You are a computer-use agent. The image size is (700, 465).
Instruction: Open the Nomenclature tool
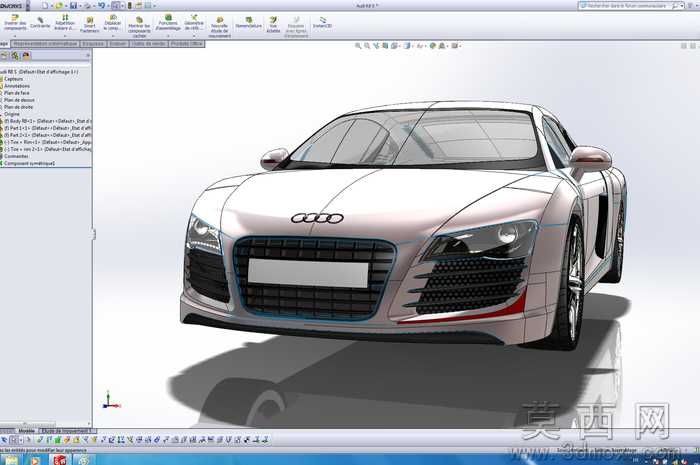[x=249, y=22]
